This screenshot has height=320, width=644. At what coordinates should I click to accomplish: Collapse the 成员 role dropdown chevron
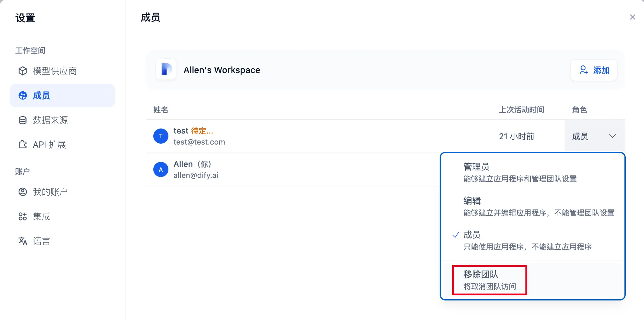tap(612, 136)
